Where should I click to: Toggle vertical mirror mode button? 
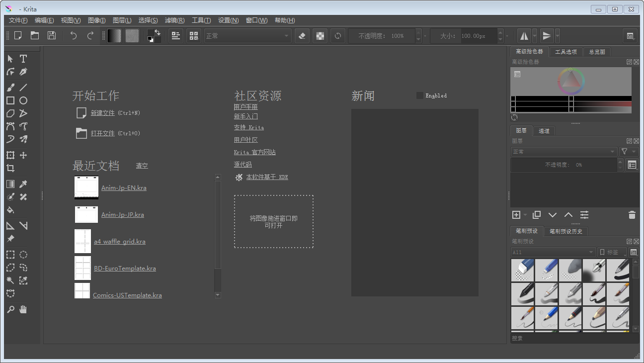[x=547, y=35]
